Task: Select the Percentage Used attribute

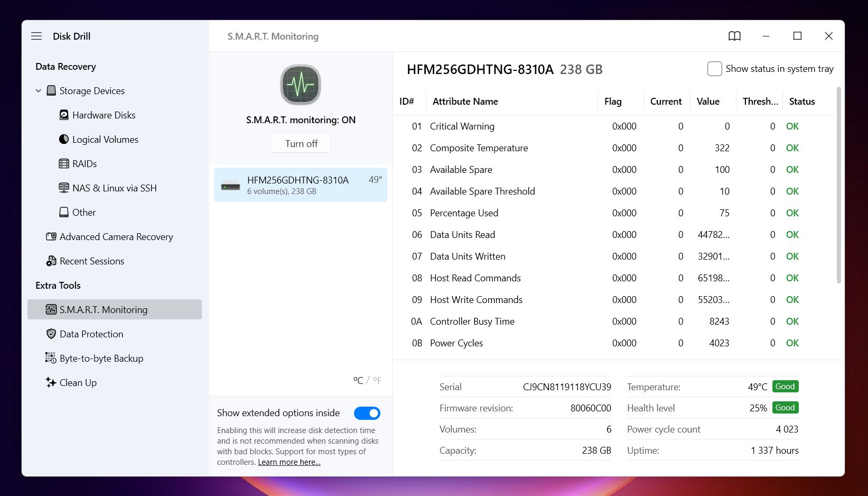Action: coord(614,213)
